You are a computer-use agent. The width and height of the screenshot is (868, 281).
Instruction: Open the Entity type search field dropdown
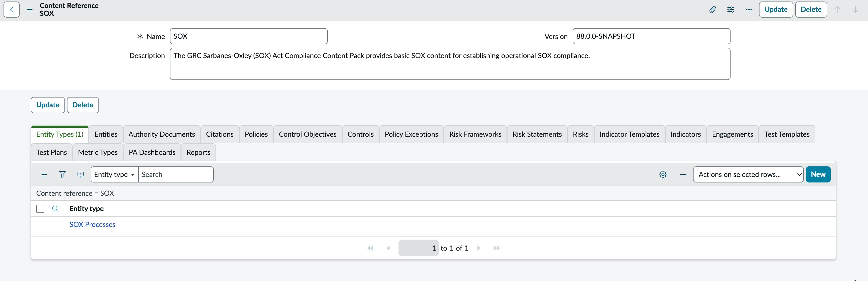pos(114,174)
